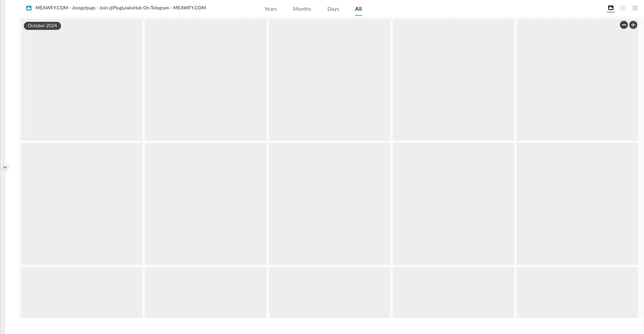This screenshot has width=644, height=334.
Task: Open the third thumbnail in the top row
Action: [x=329, y=80]
